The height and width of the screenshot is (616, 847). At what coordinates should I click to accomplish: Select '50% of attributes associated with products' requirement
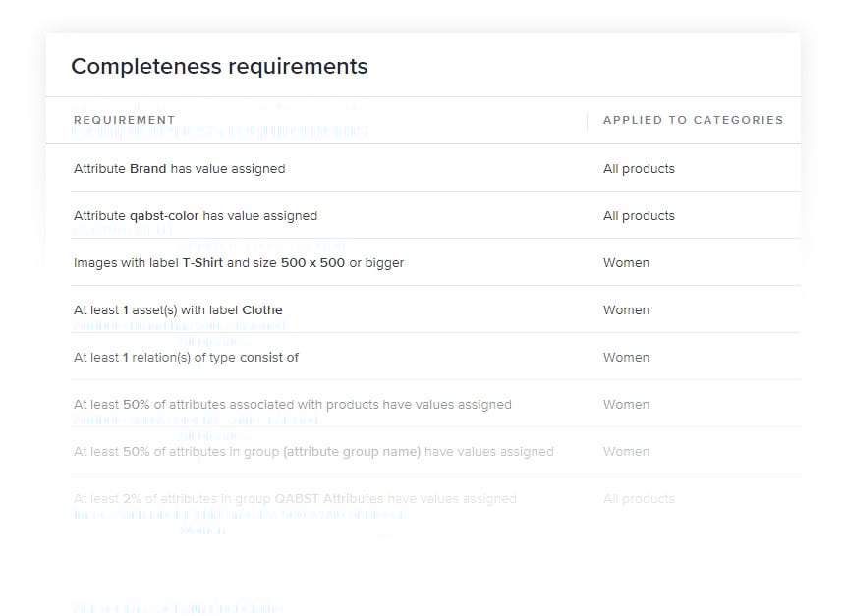click(x=292, y=405)
